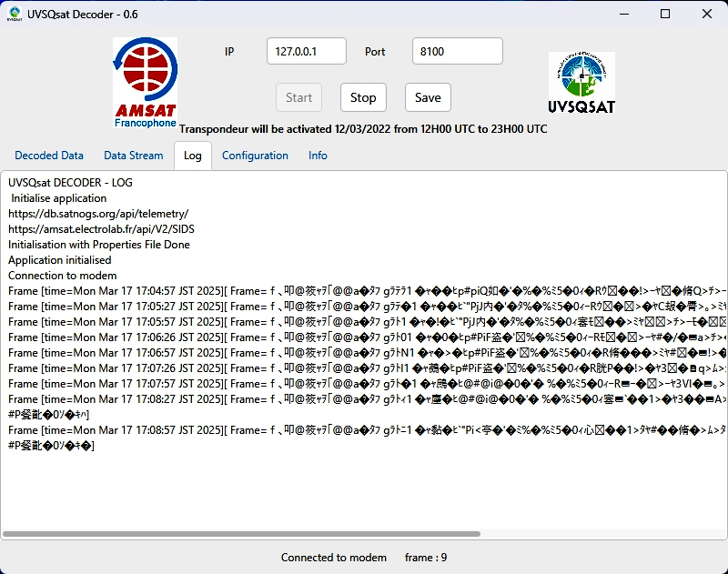
Task: Click inside the IP address field
Action: [305, 51]
